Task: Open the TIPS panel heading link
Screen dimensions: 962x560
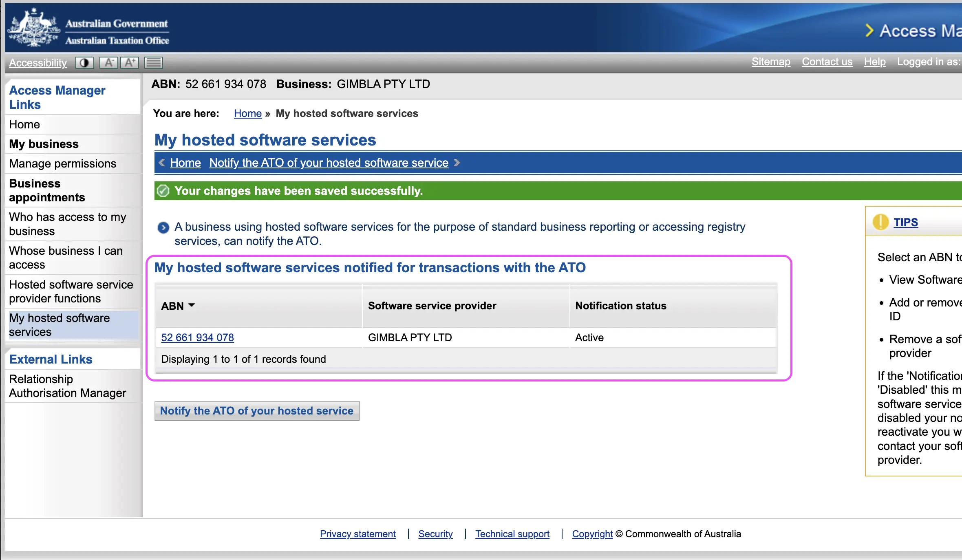Action: (x=905, y=222)
